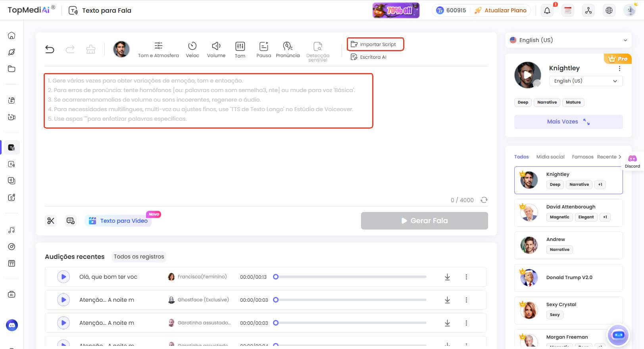Click the undo arrow icon
The height and width of the screenshot is (349, 644).
point(50,49)
